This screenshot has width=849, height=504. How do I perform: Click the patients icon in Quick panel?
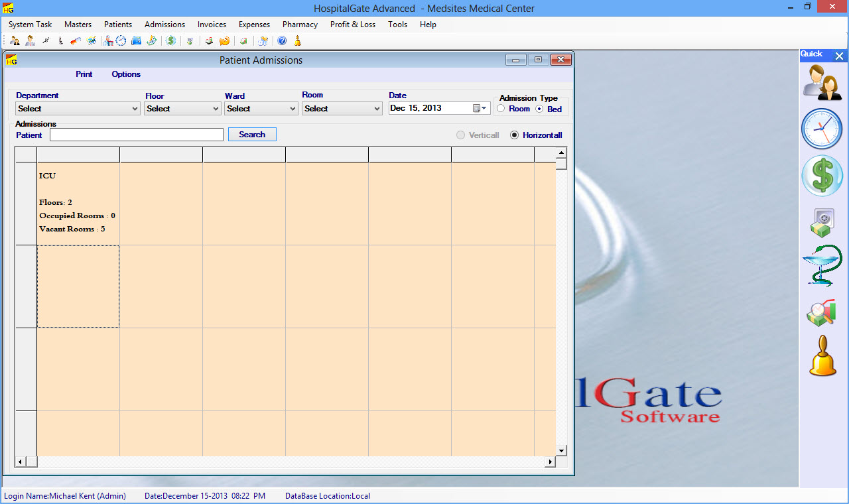tap(822, 82)
